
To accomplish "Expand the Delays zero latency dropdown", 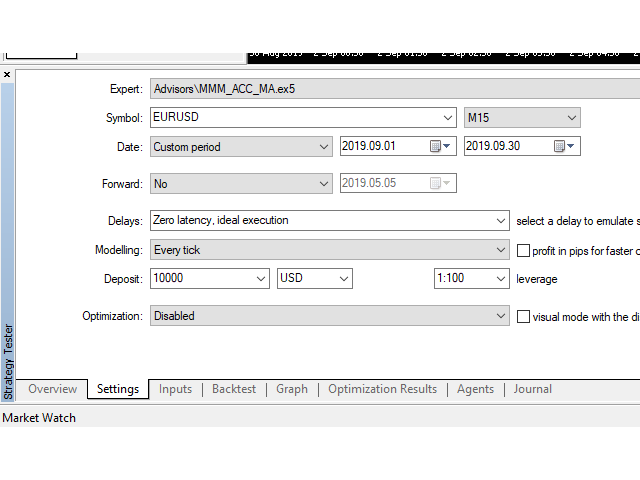I will 500,220.
